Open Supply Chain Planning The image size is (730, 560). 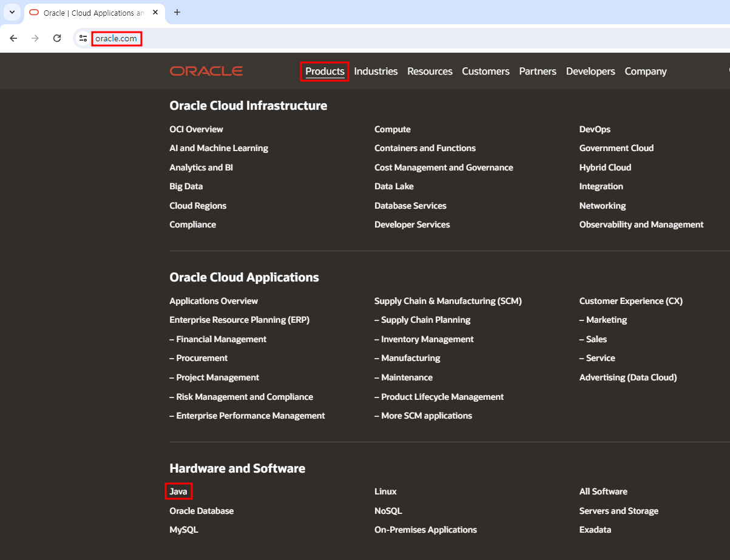[422, 320]
